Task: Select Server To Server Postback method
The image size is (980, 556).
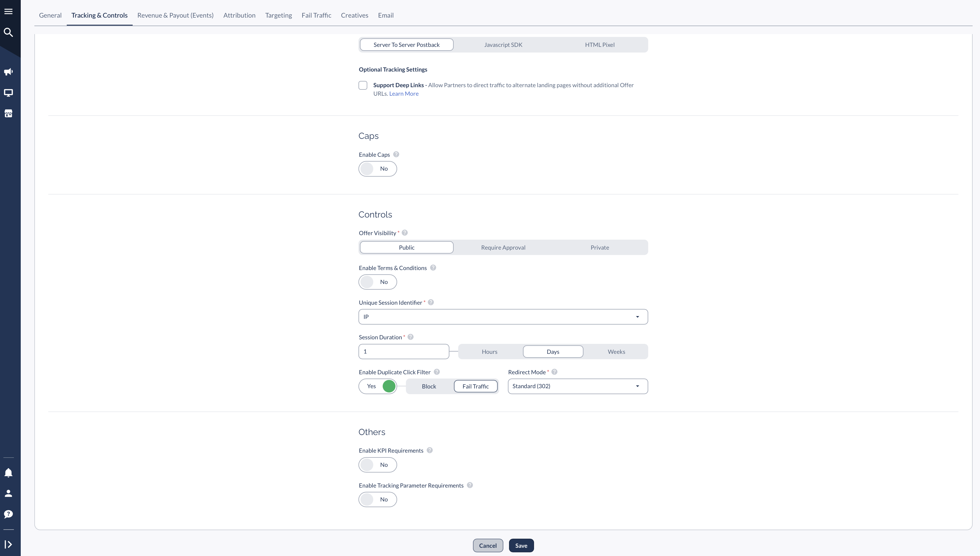Action: coord(407,45)
